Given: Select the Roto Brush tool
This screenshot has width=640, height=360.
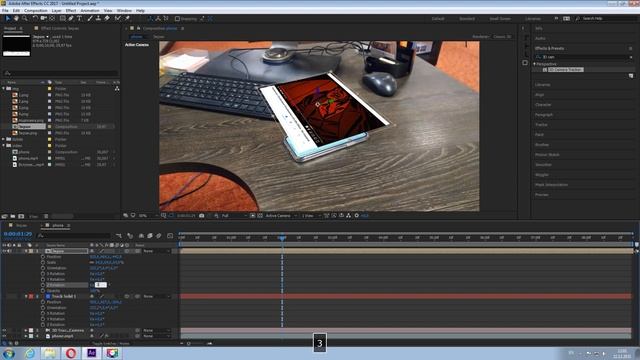Looking at the screenshot, I should (118, 18).
